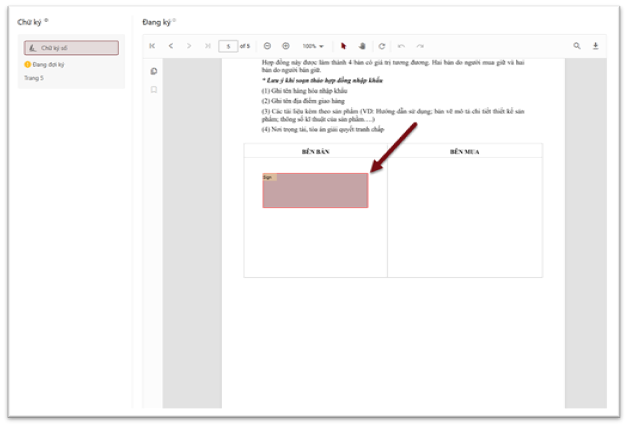Jump to the last page

(207, 46)
